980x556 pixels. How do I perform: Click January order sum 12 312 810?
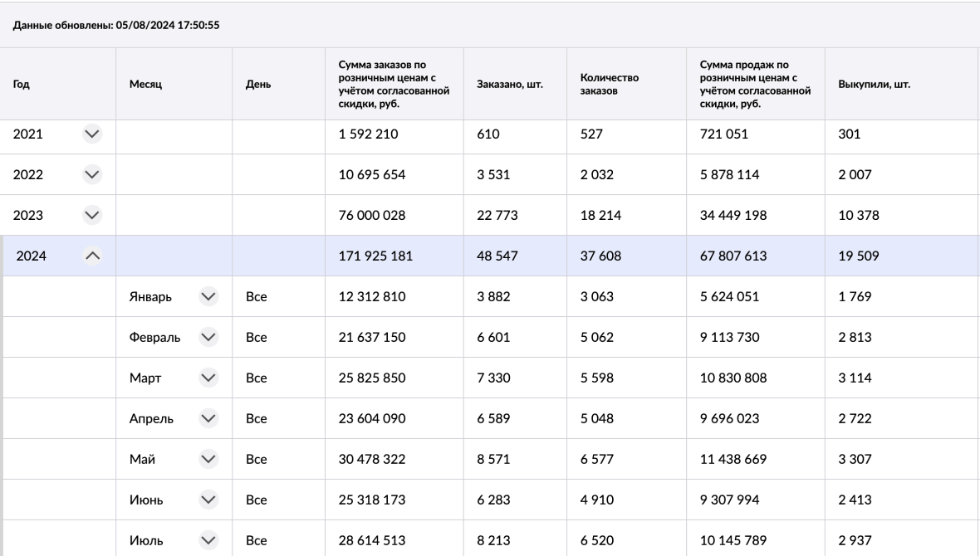[394, 296]
